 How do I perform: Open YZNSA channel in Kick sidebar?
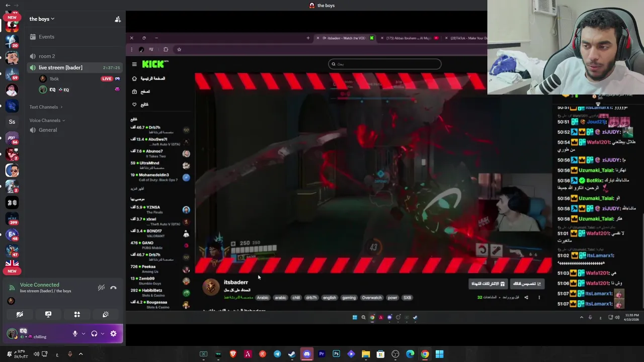coord(160,209)
